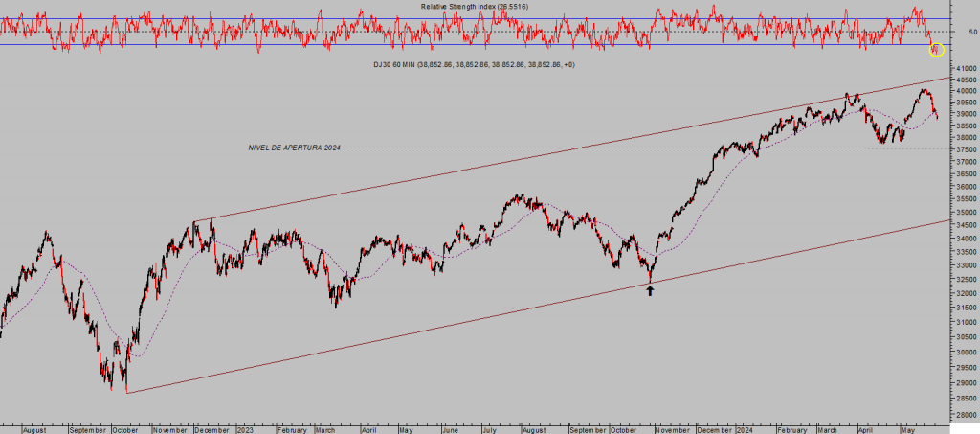Select the 40000 price axis label
Viewport: 980px width, 434px height.
coord(967,91)
